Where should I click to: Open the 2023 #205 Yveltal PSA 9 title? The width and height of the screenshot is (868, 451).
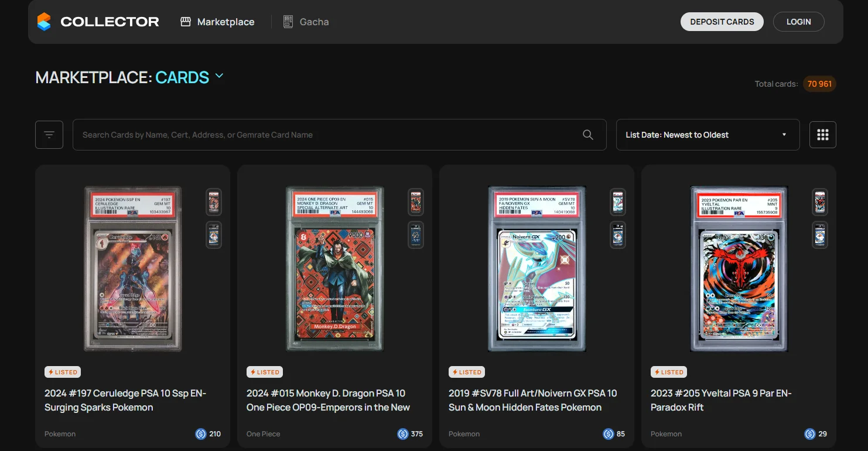click(721, 400)
